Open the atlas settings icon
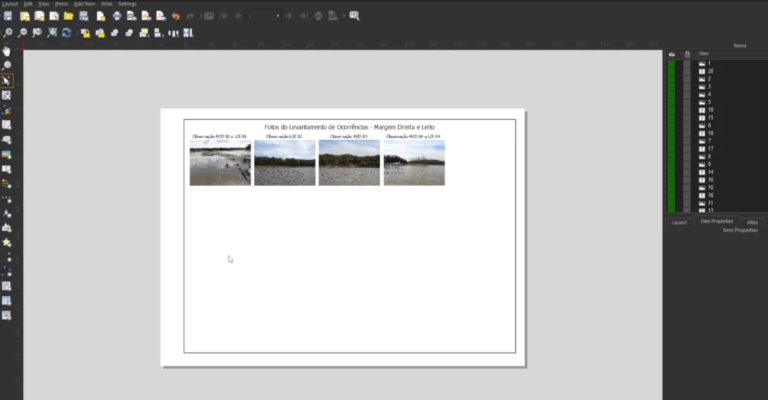 coord(354,16)
